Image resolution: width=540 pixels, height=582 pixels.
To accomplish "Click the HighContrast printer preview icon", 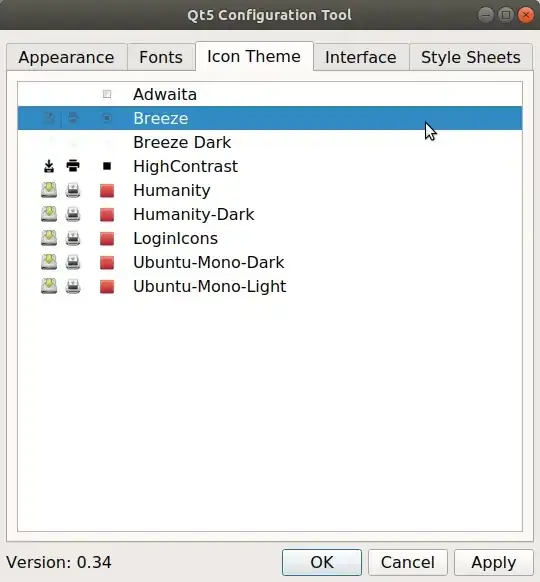I will click(x=73, y=166).
